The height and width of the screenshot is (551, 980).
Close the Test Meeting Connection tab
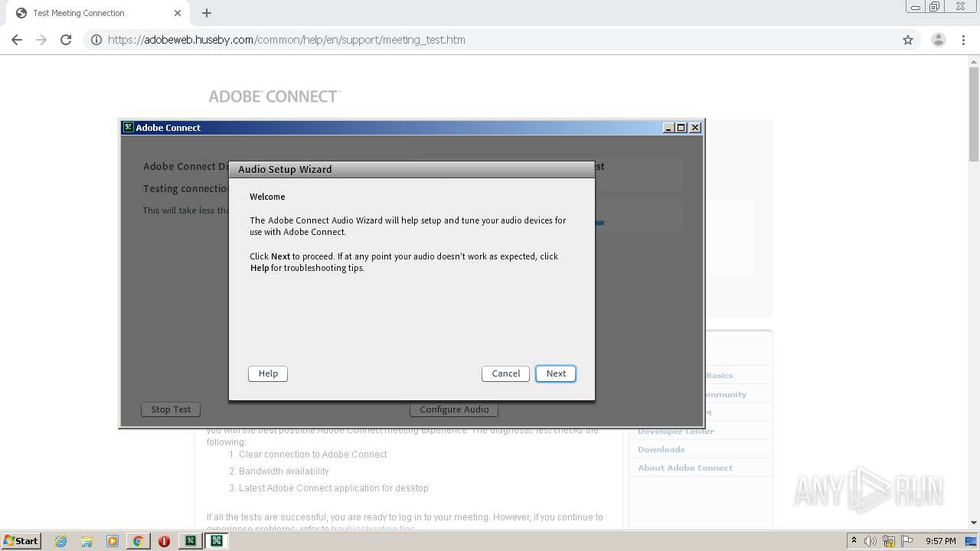tap(178, 13)
